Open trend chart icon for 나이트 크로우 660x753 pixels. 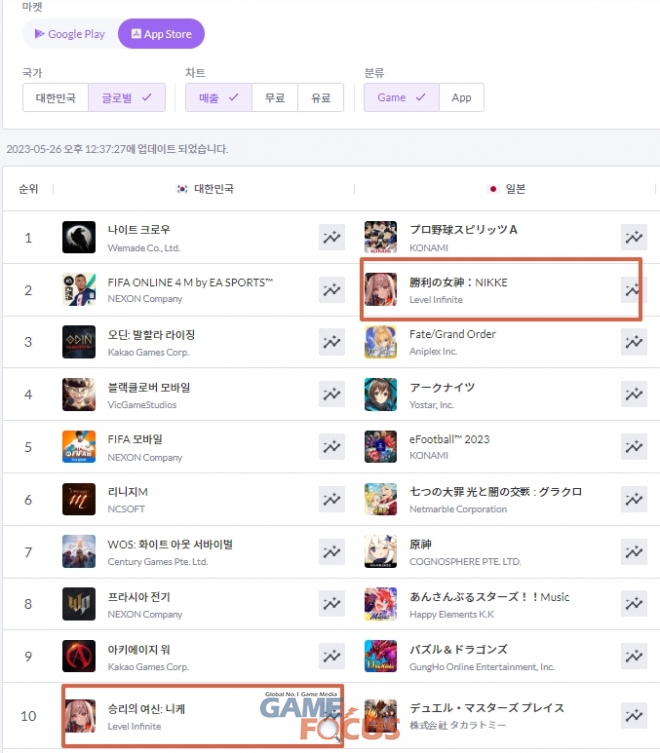pyautogui.click(x=332, y=237)
